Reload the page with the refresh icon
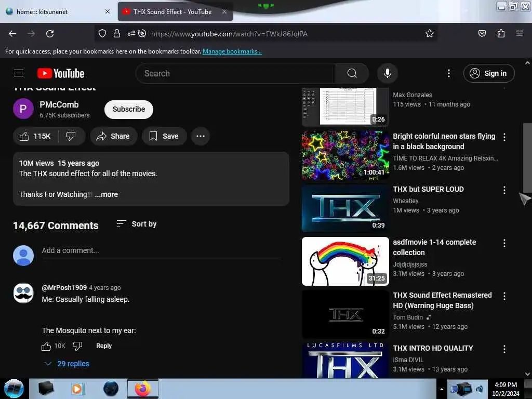The image size is (532, 399). [x=50, y=34]
